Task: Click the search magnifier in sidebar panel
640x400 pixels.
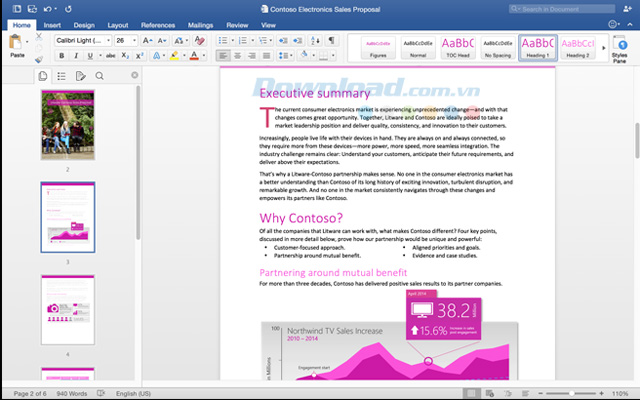Action: (99, 76)
